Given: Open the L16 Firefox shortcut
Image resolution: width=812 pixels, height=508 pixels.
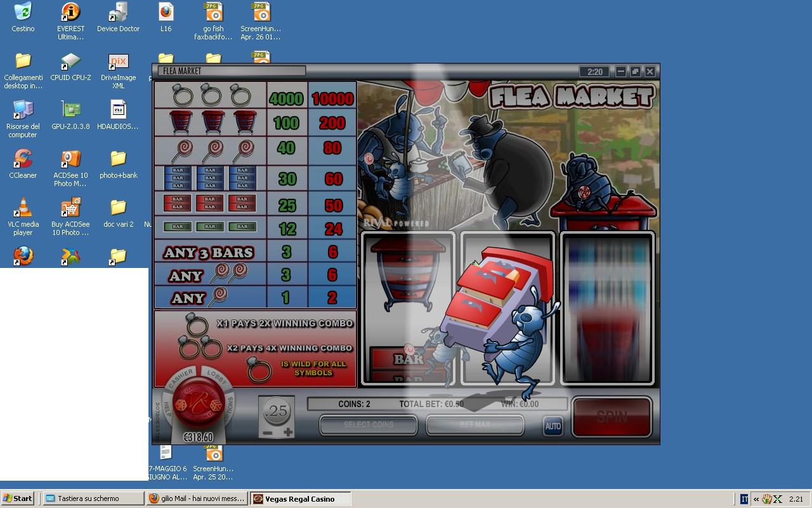Looking at the screenshot, I should click(166, 17).
